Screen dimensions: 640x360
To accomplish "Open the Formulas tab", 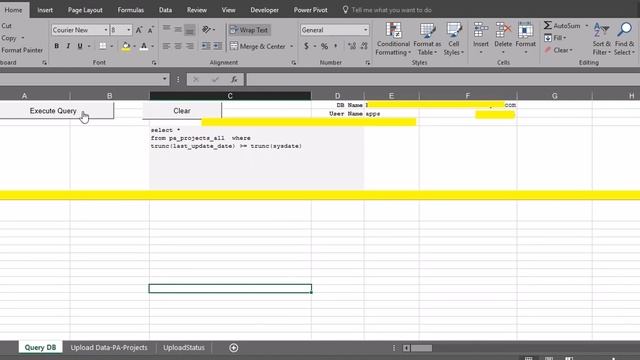I will click(131, 10).
